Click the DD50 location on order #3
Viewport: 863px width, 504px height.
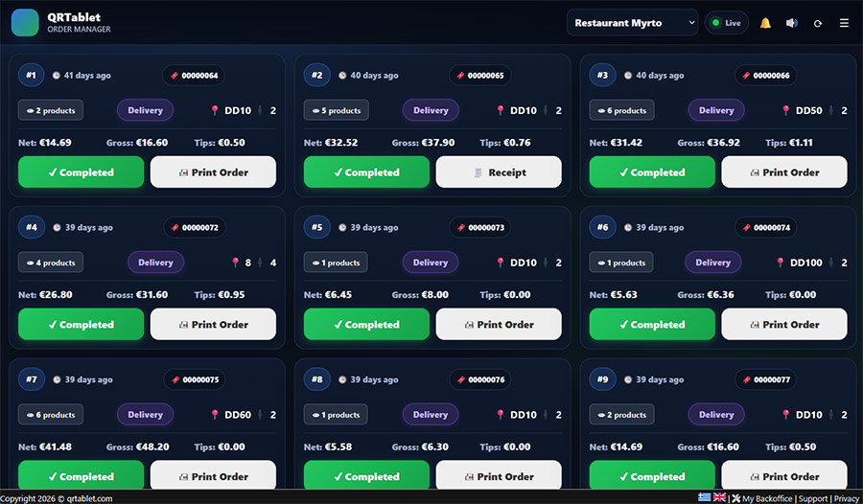pyautogui.click(x=803, y=110)
